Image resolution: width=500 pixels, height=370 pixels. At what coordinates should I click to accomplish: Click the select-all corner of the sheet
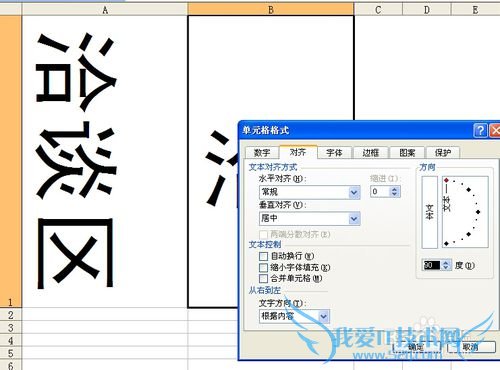click(11, 10)
